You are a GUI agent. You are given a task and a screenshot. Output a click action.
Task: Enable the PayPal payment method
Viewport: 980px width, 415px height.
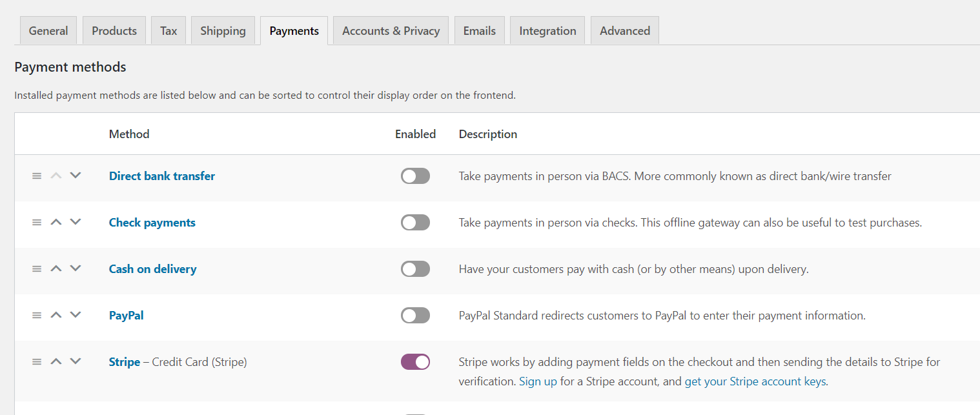coord(415,315)
